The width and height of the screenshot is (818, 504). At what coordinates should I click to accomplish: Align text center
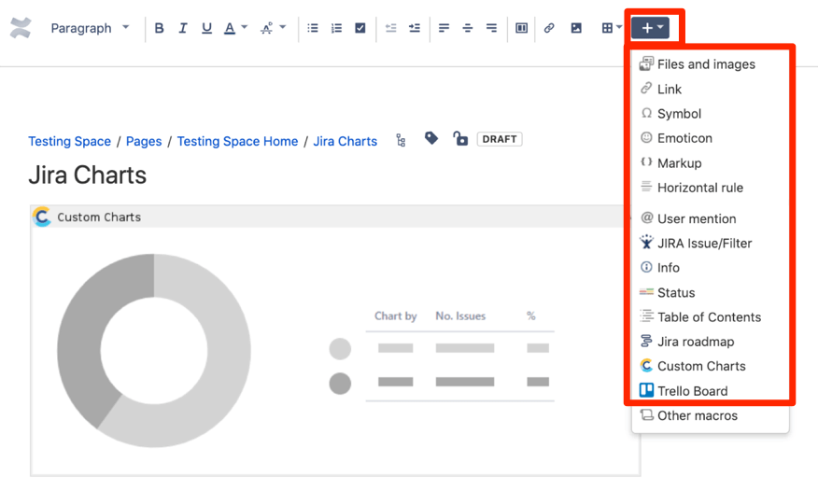click(468, 28)
